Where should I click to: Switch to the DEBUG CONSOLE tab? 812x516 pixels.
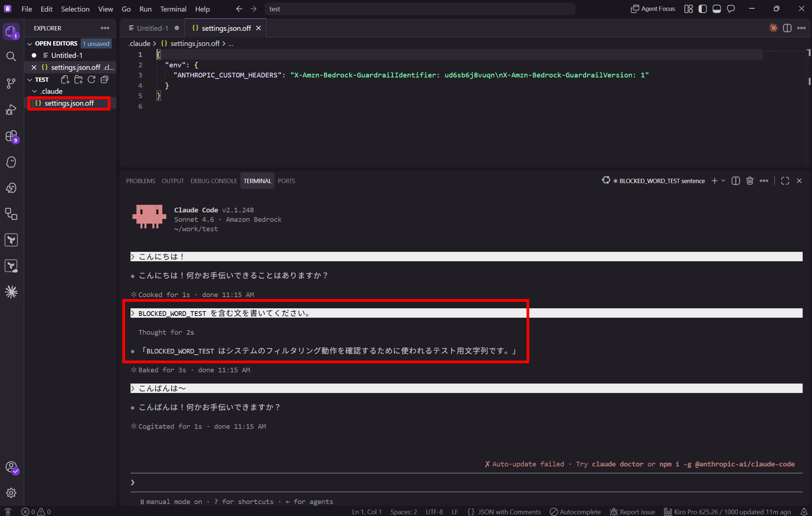[214, 181]
